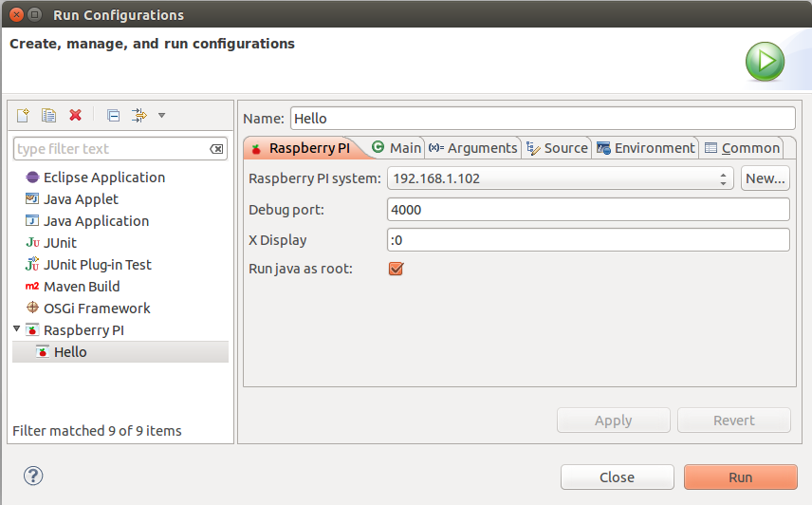Click the Debug port field

pyautogui.click(x=588, y=210)
